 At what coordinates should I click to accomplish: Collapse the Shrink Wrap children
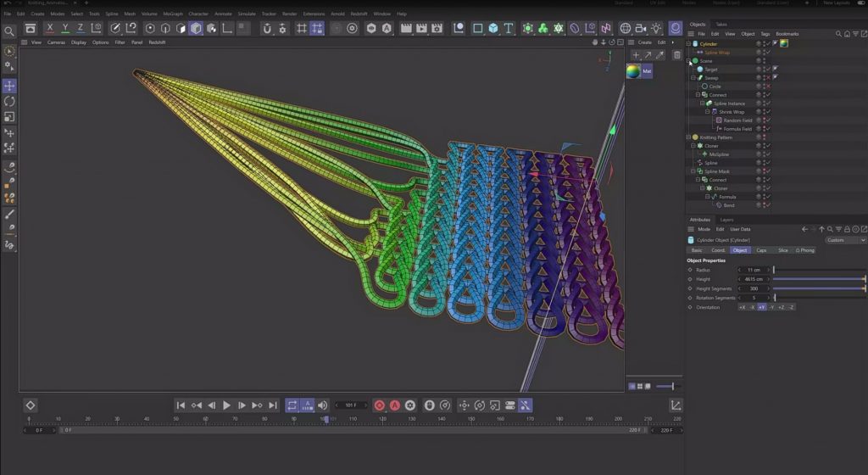708,112
